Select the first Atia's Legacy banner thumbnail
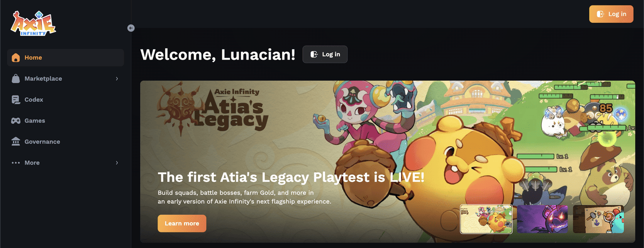Viewport: 644px width, 248px height. (487, 219)
